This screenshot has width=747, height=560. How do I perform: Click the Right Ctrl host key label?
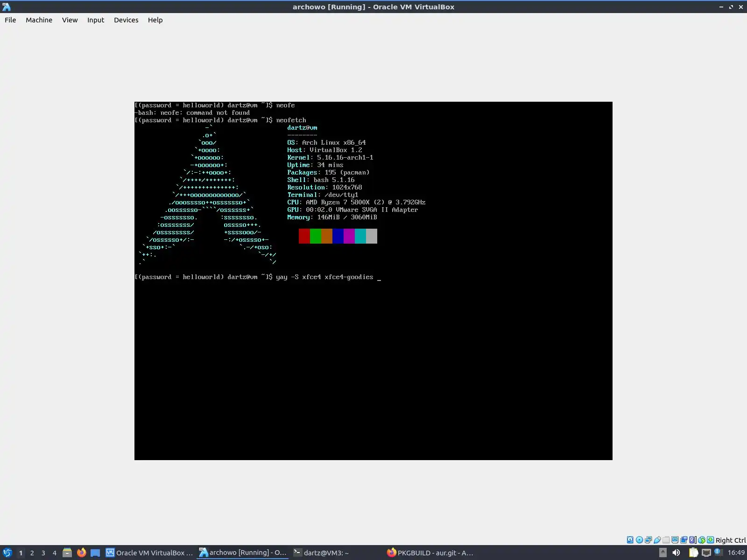731,540
